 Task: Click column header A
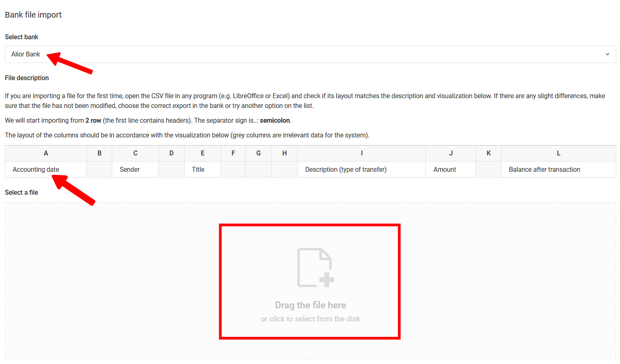pos(46,153)
